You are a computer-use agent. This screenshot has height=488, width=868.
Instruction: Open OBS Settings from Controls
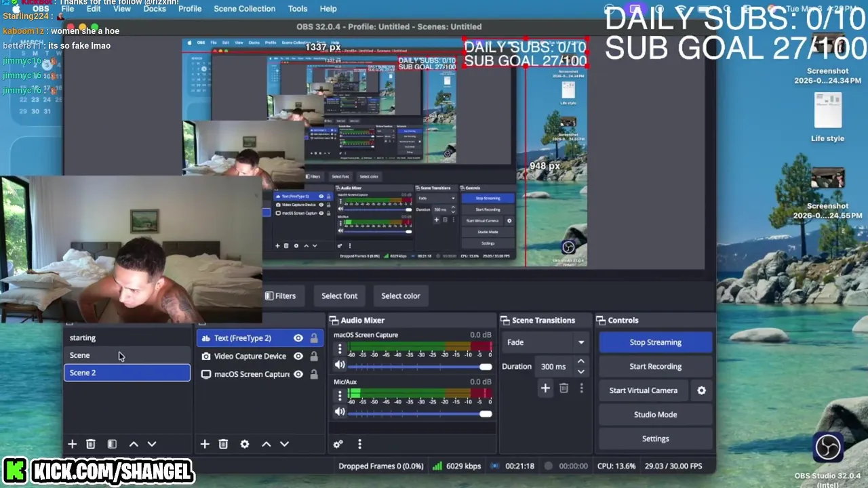click(655, 439)
